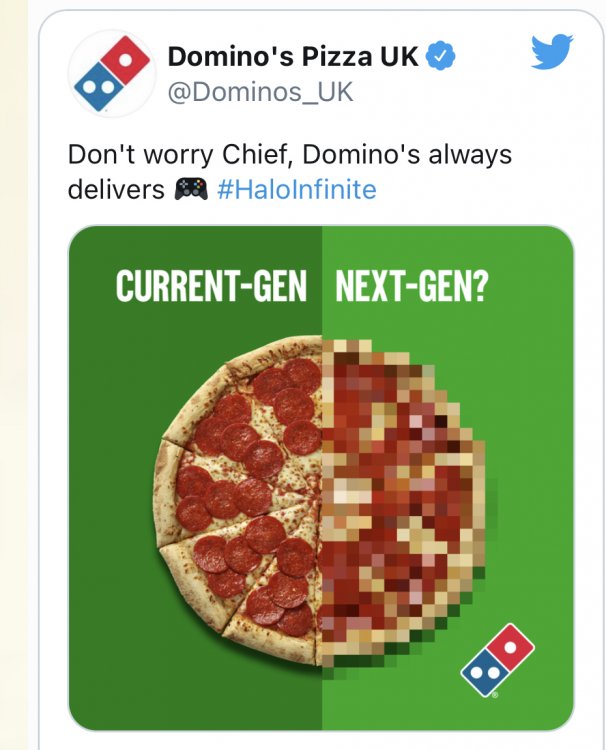Viewport: 606px width, 750px height.
Task: Click the Domino's logo inside the image
Action: (497, 660)
